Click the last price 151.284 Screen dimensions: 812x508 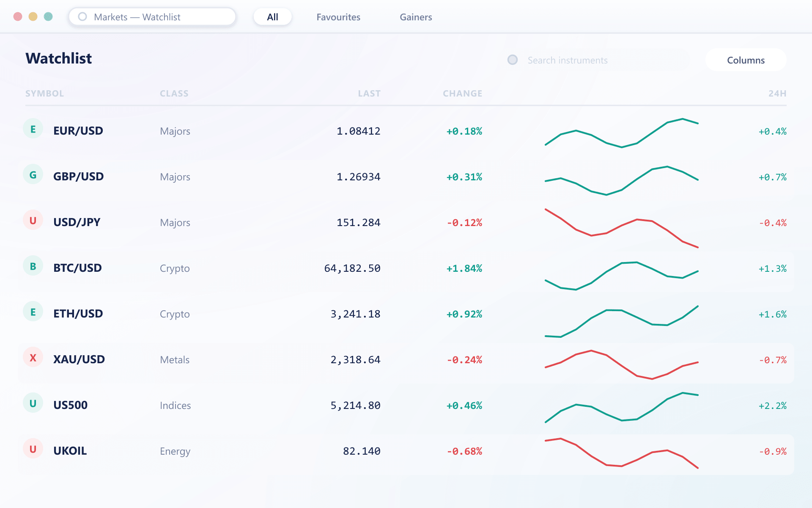tap(359, 223)
